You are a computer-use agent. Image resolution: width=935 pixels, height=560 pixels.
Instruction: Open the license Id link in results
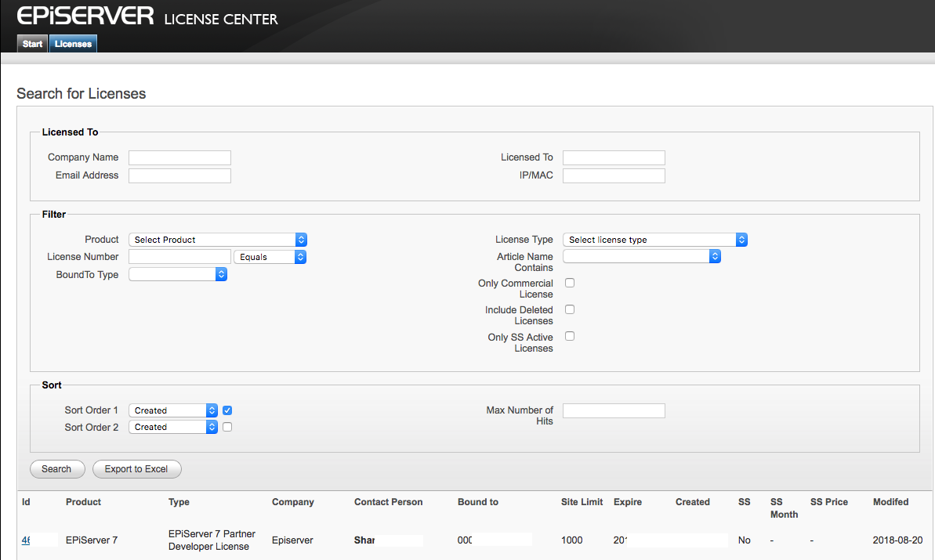(26, 540)
